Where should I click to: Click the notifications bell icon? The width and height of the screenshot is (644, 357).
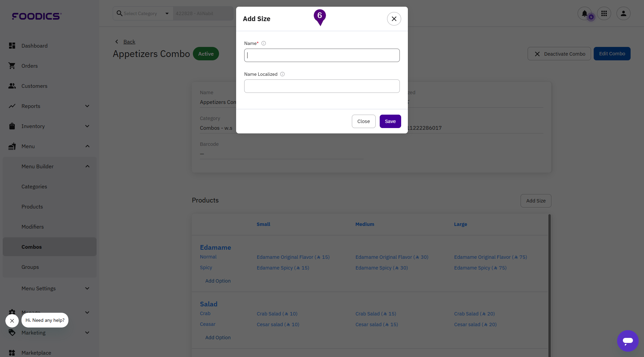pyautogui.click(x=584, y=13)
